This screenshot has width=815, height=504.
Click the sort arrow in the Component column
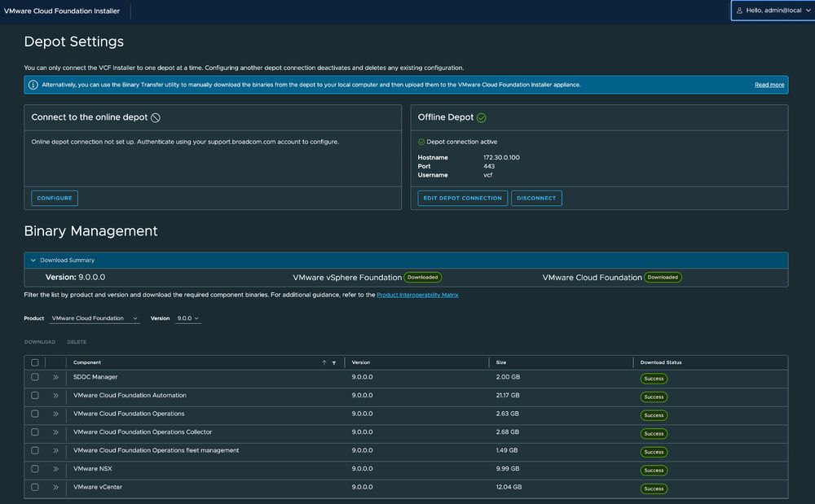(324, 363)
